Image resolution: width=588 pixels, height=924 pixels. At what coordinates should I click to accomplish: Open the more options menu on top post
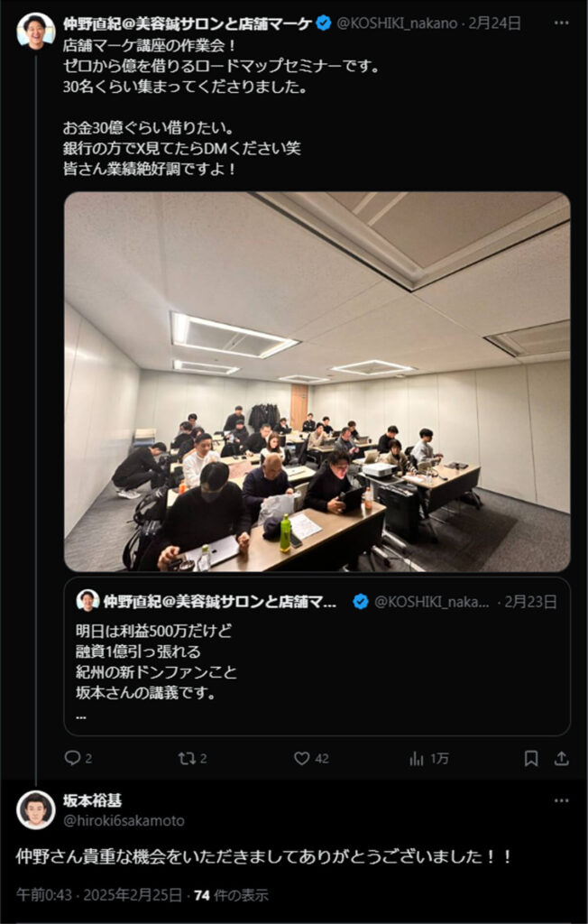[x=562, y=23]
